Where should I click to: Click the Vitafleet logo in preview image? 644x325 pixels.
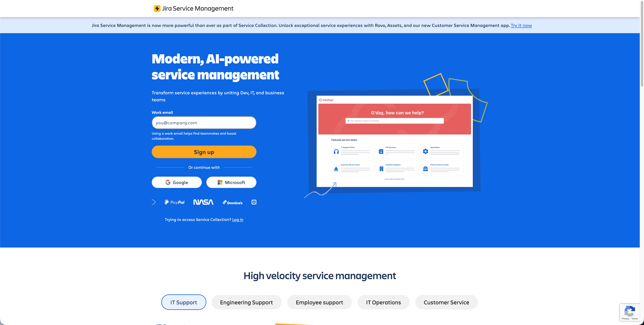[326, 100]
